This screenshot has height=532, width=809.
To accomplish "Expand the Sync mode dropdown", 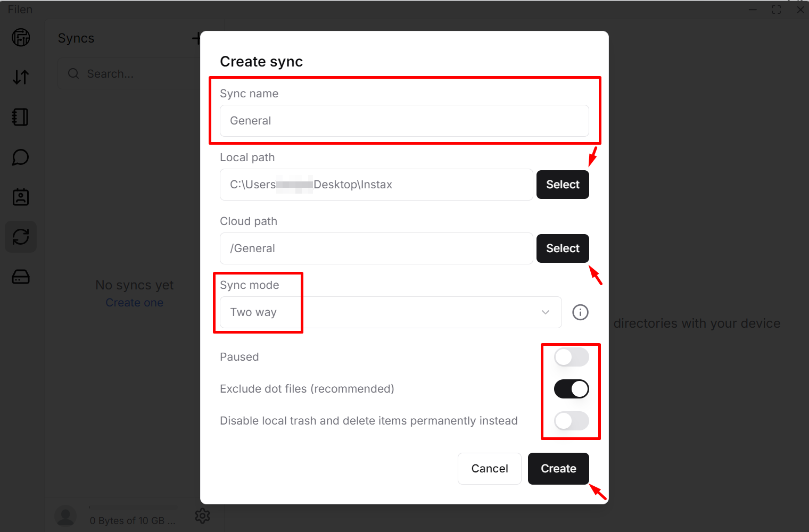I will 390,312.
